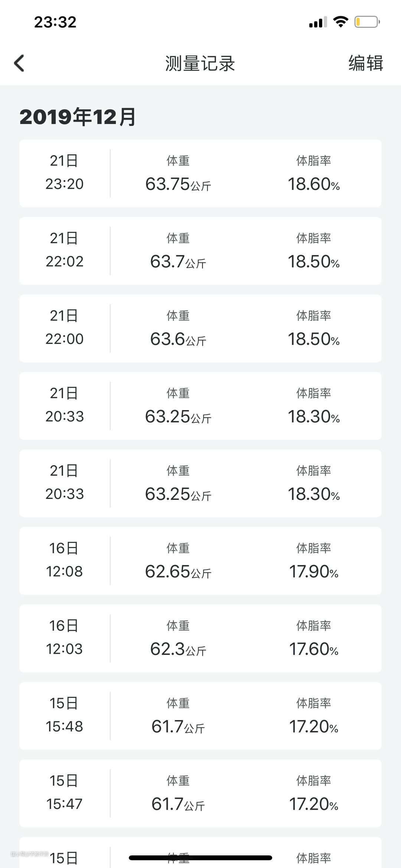
Task: Tap the 编辑 edit button
Action: click(x=365, y=63)
